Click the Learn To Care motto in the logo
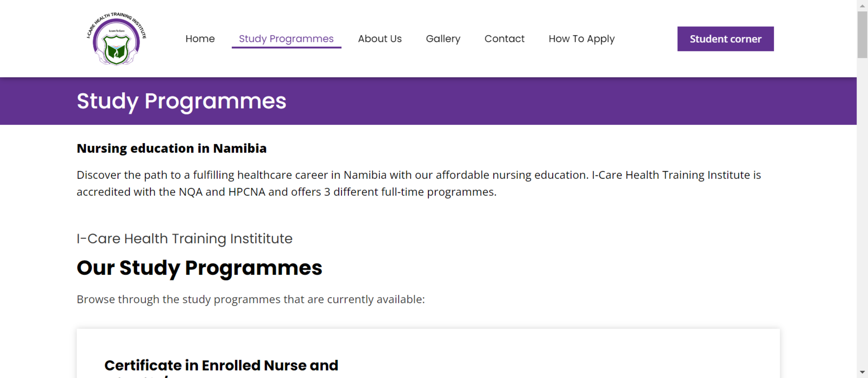 [117, 31]
